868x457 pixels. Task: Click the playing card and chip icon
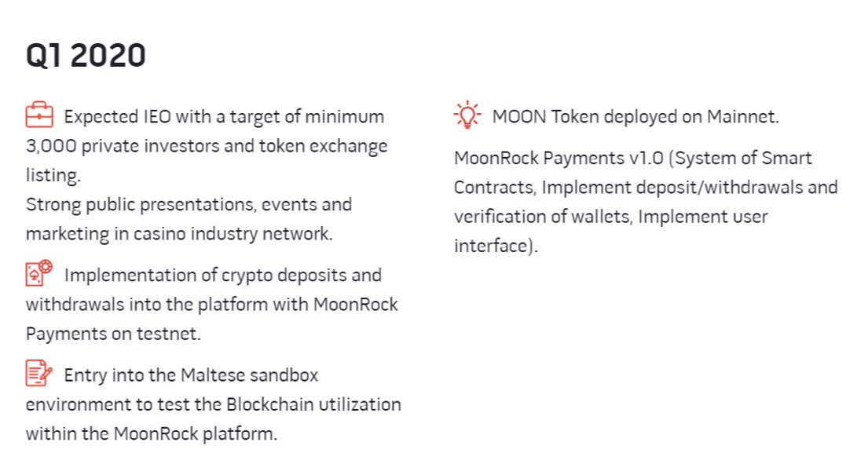click(39, 272)
